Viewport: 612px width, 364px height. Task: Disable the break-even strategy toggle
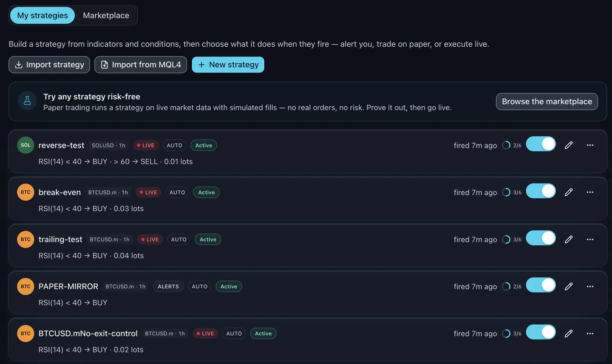point(541,191)
